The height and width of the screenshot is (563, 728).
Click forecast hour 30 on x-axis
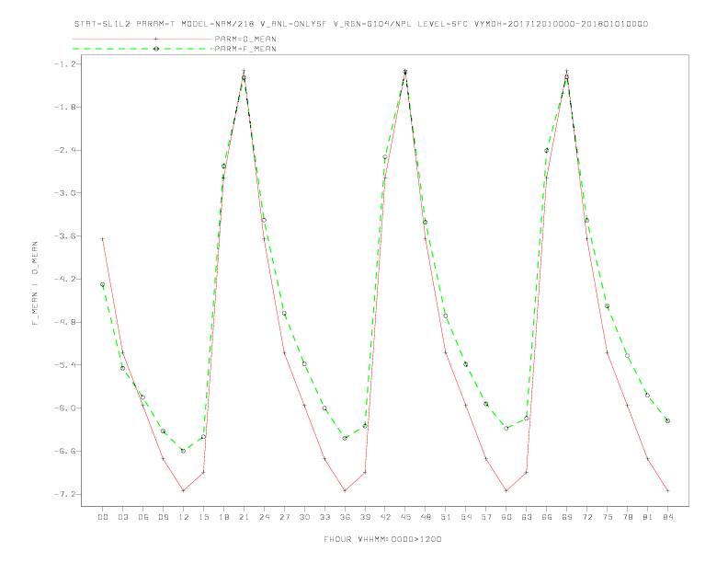click(304, 517)
